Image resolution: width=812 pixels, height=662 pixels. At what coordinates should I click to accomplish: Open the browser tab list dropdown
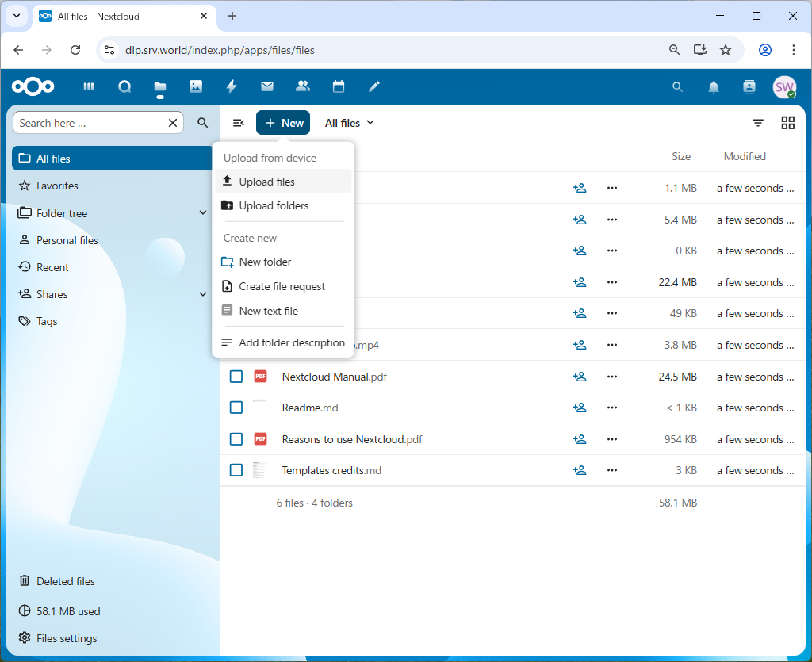point(17,16)
